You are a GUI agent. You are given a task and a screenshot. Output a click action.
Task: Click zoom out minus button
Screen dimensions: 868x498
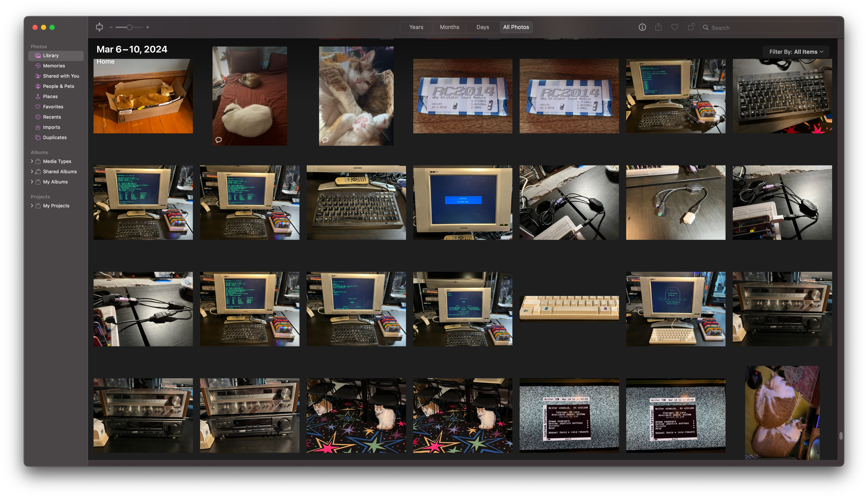(111, 27)
